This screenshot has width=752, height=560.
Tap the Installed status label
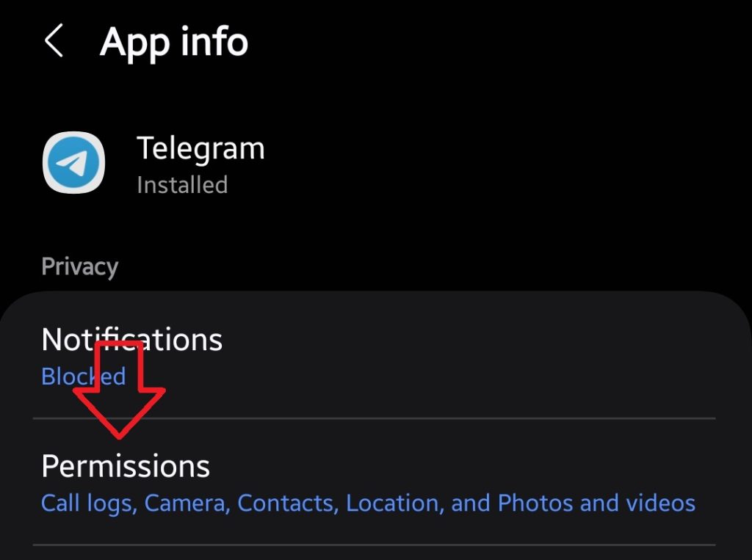[x=182, y=184]
